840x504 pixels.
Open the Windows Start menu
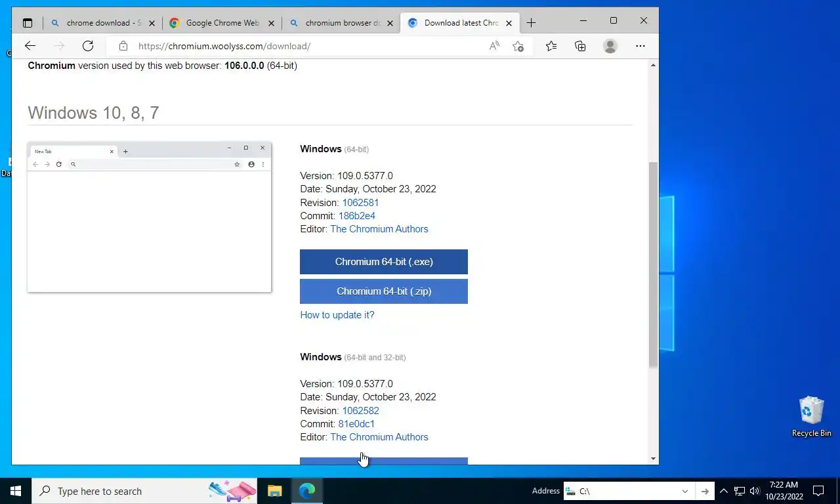(16, 491)
